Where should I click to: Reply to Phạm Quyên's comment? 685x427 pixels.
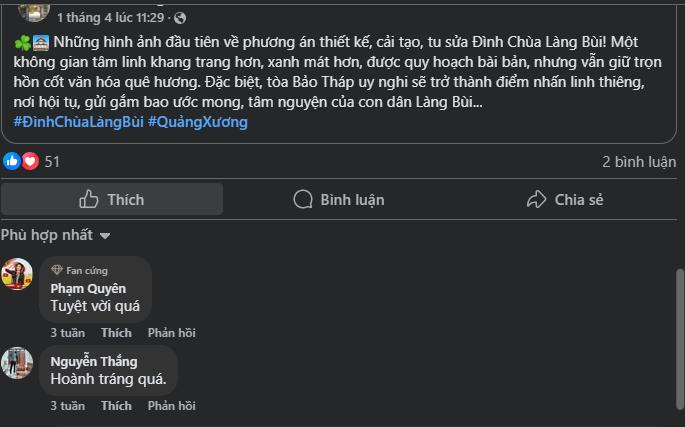[x=171, y=332]
